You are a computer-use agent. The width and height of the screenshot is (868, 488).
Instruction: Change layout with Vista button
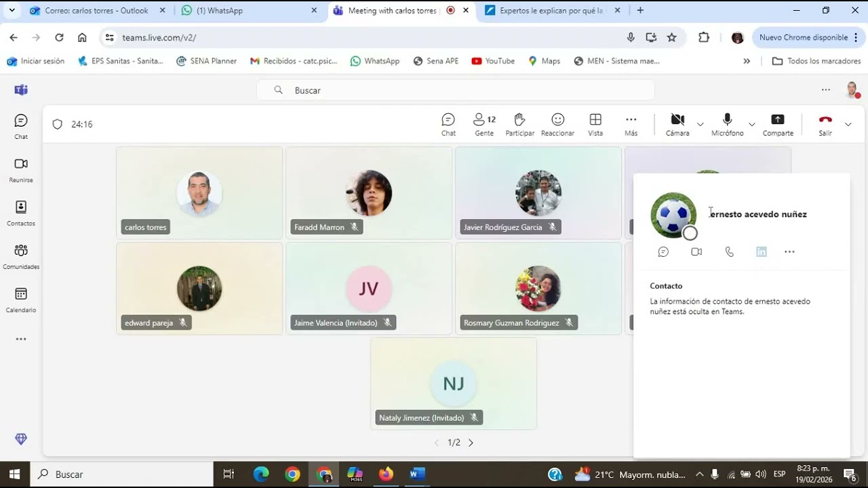pyautogui.click(x=595, y=125)
